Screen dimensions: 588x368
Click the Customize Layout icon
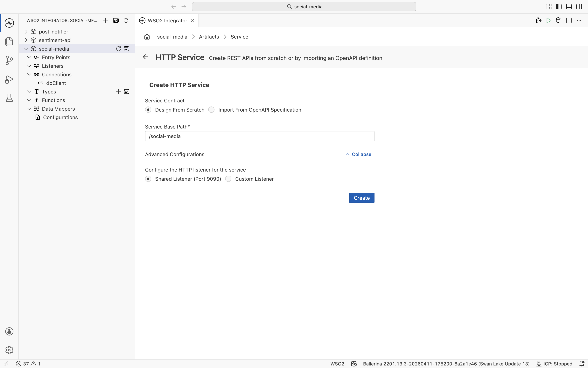549,7
